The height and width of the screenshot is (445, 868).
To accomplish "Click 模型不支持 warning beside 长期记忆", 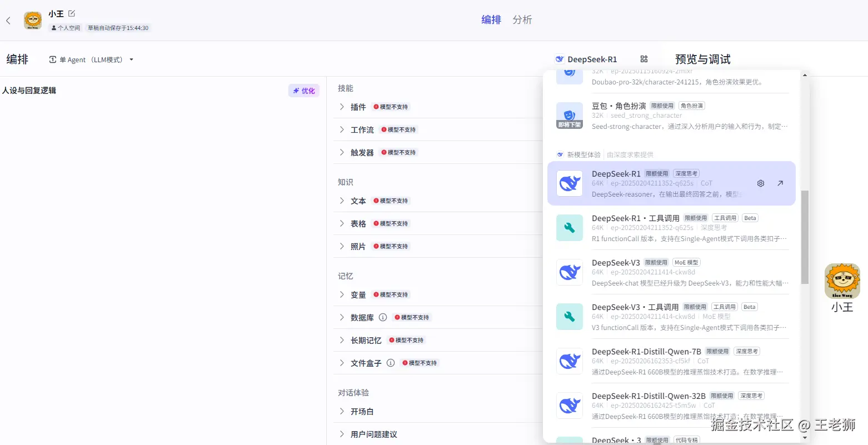I will point(406,340).
